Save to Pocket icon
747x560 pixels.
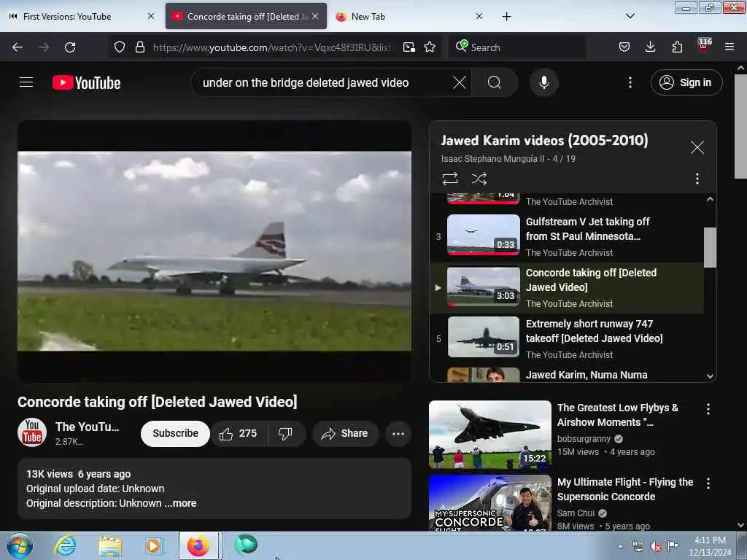click(624, 47)
